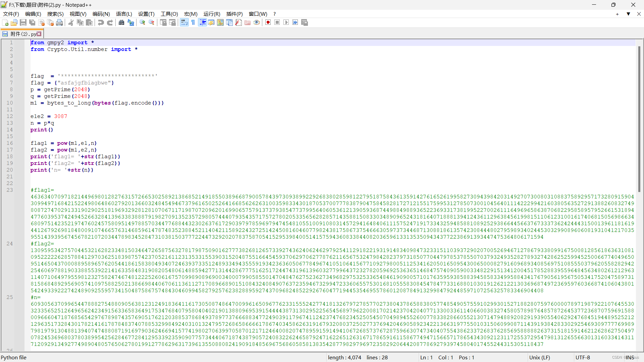Click the Zoom in magnifier icon
The height and width of the screenshot is (362, 644).
tap(143, 22)
